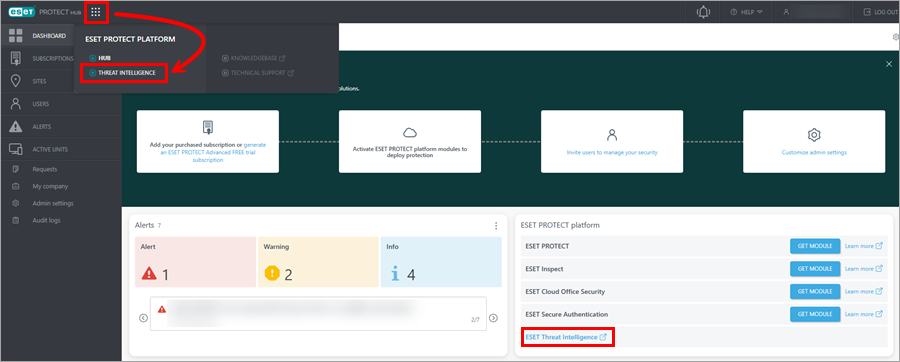Image resolution: width=900 pixels, height=362 pixels.
Task: Click Activate ESET PROTECT platform modules card
Action: (410, 142)
